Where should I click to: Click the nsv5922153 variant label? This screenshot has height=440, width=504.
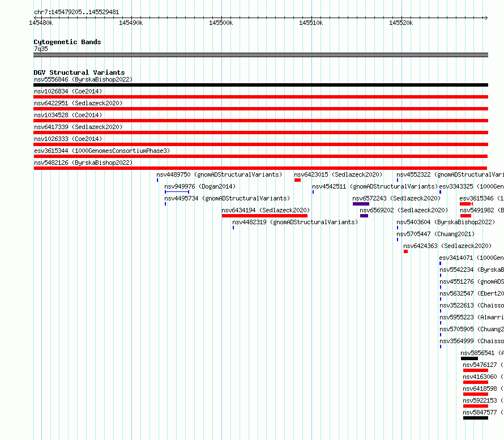pos(483,400)
